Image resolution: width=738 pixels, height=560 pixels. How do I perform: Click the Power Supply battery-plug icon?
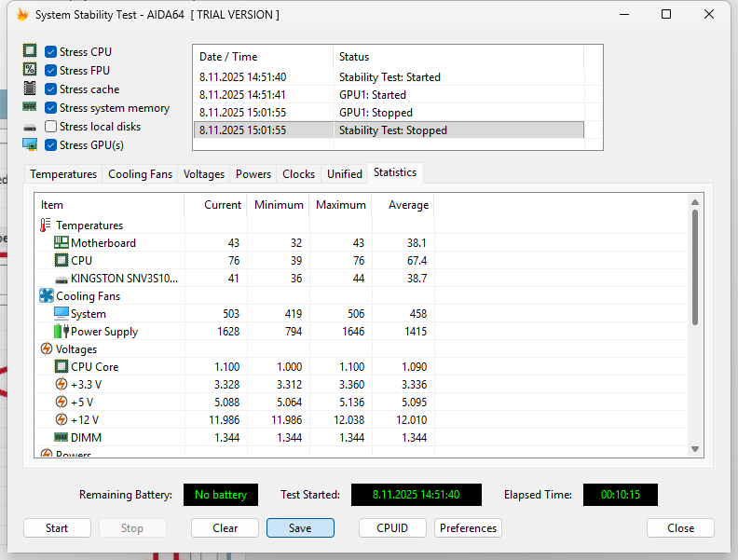click(x=61, y=331)
